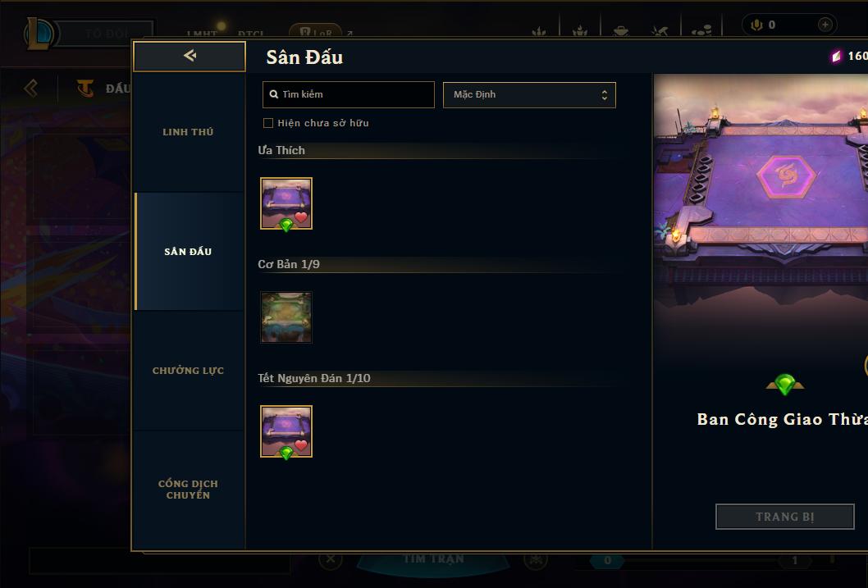The height and width of the screenshot is (588, 868).
Task: Open the Mặc Định sort dropdown
Action: [x=529, y=94]
